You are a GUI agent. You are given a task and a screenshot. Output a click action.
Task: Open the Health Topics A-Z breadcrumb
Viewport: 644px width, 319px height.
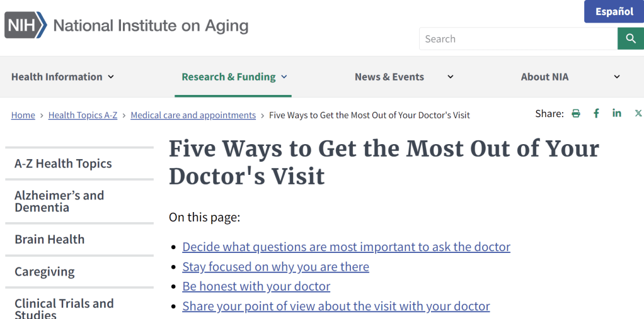[83, 115]
